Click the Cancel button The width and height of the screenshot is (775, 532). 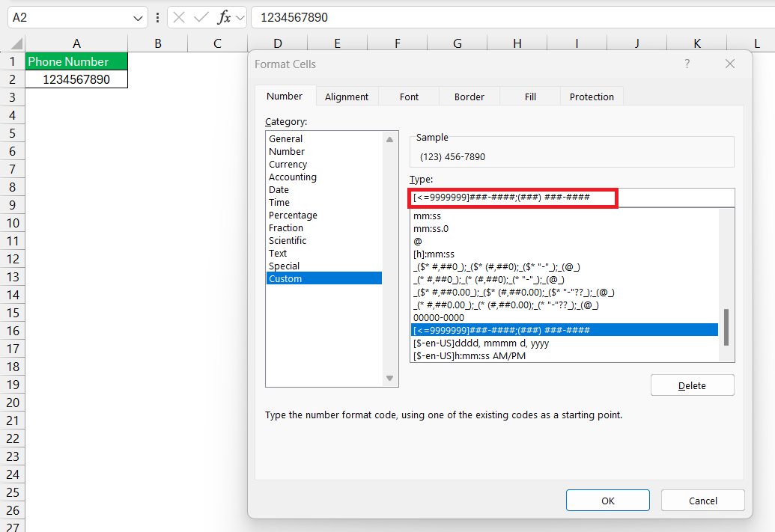tap(703, 501)
